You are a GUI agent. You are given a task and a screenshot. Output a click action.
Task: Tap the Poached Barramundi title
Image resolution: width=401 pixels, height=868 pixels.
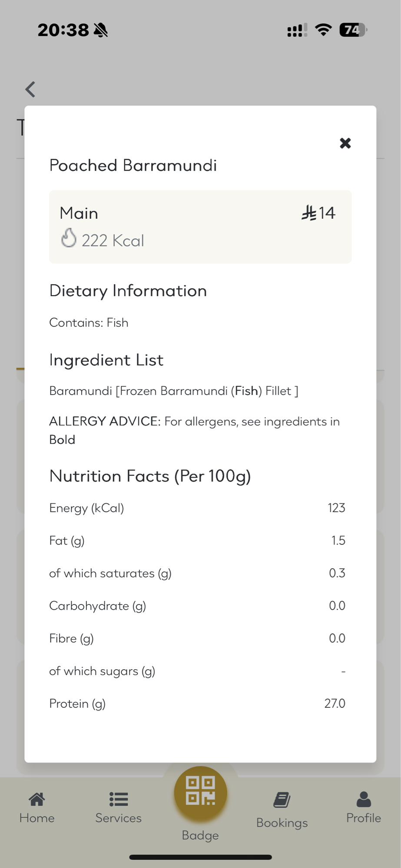pyautogui.click(x=133, y=165)
